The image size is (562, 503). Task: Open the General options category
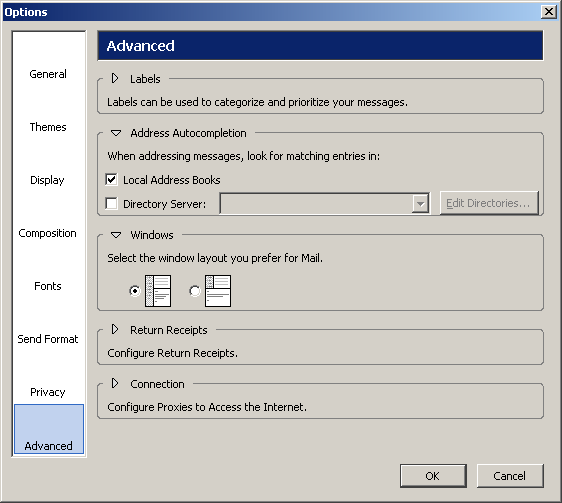[48, 74]
